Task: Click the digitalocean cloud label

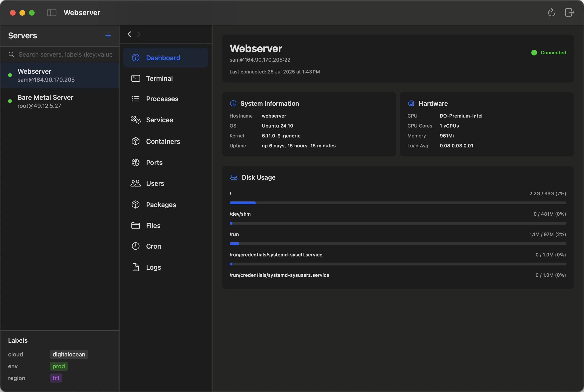Action: point(69,354)
